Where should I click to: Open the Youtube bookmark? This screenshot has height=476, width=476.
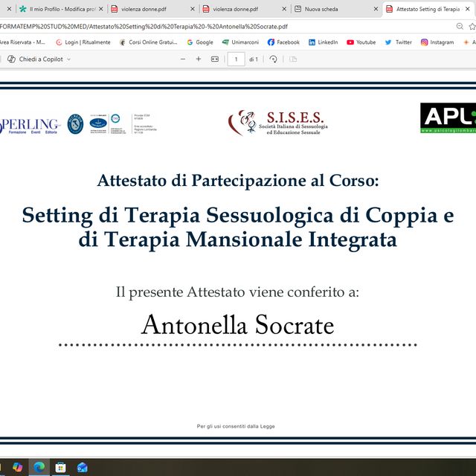(361, 42)
